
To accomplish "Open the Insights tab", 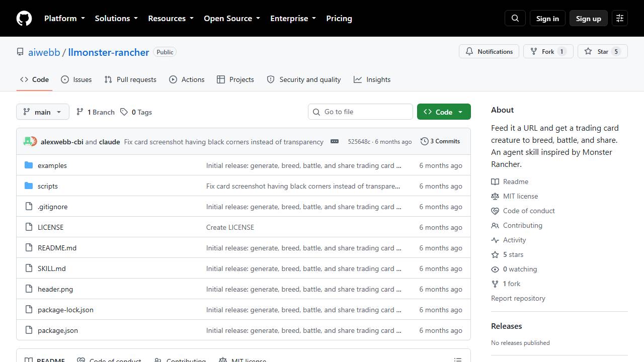I will 372,79.
